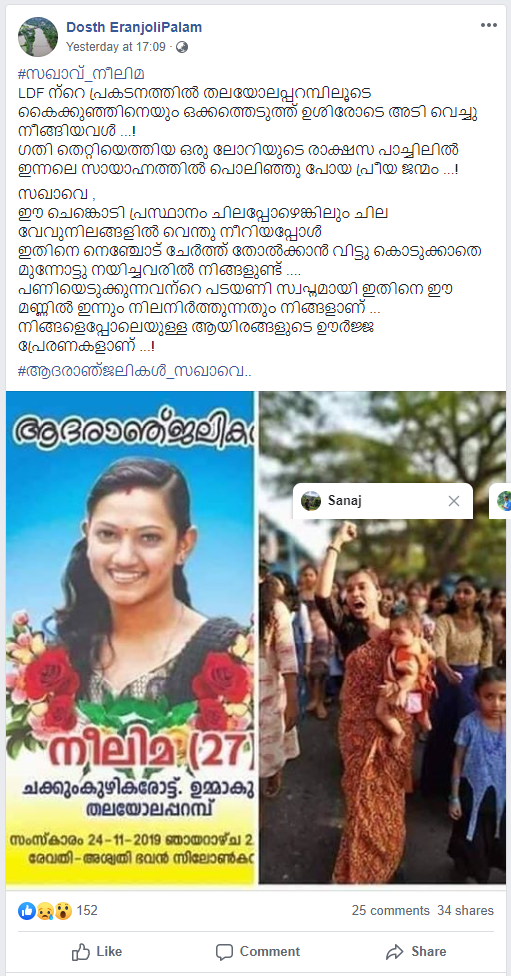
Task: View the 34 shares list
Action: pos(466,911)
